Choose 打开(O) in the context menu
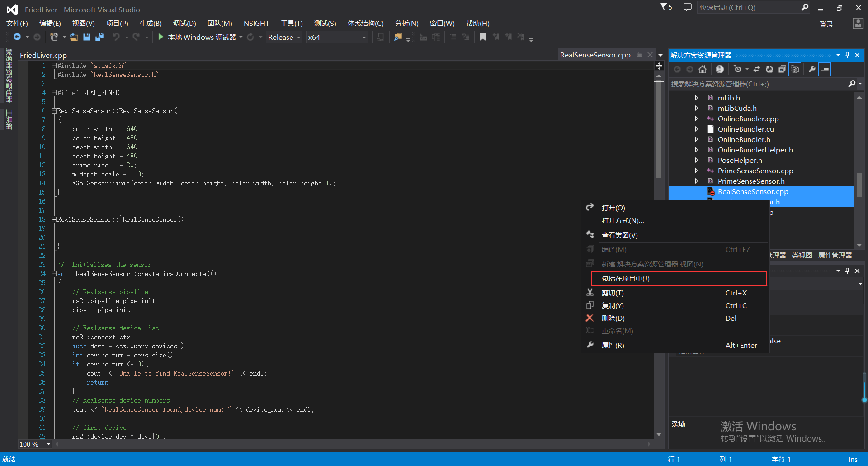This screenshot has height=466, width=868. (x=675, y=208)
